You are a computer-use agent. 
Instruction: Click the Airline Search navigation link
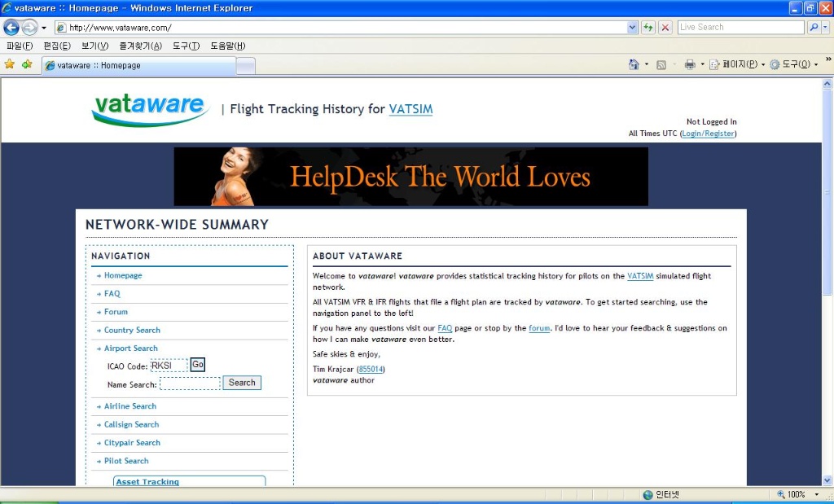(129, 406)
